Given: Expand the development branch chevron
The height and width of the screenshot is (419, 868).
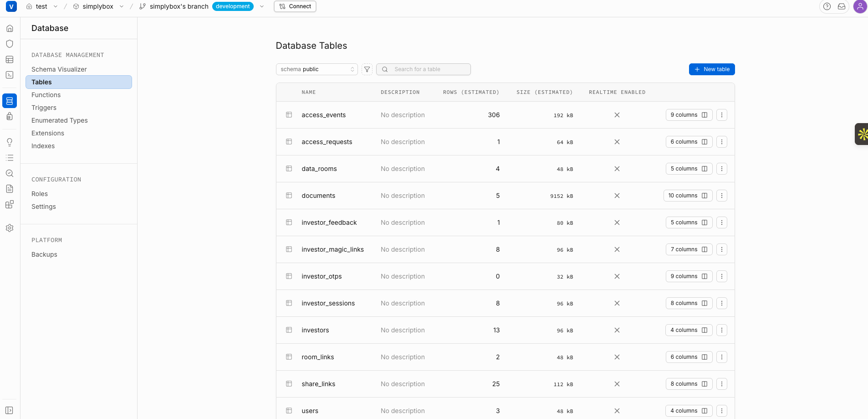Looking at the screenshot, I should pyautogui.click(x=262, y=6).
